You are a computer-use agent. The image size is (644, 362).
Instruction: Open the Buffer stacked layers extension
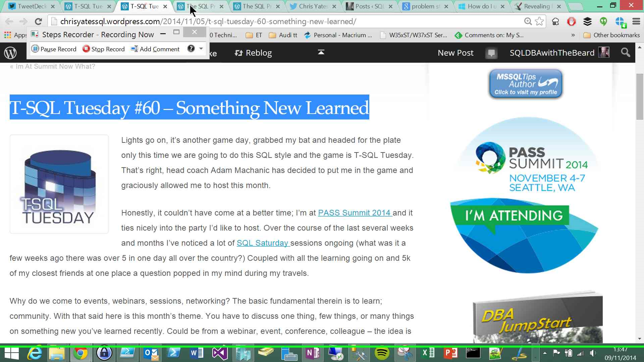click(x=587, y=21)
